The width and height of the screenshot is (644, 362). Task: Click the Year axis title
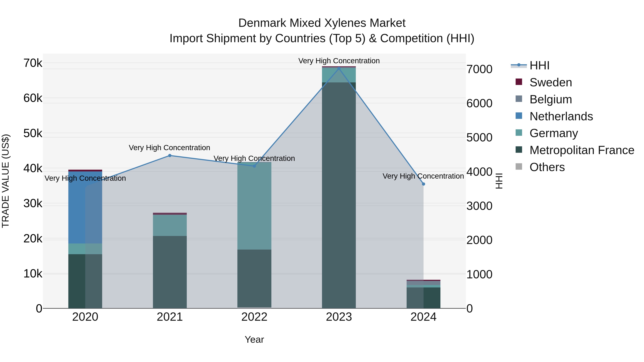click(x=255, y=340)
